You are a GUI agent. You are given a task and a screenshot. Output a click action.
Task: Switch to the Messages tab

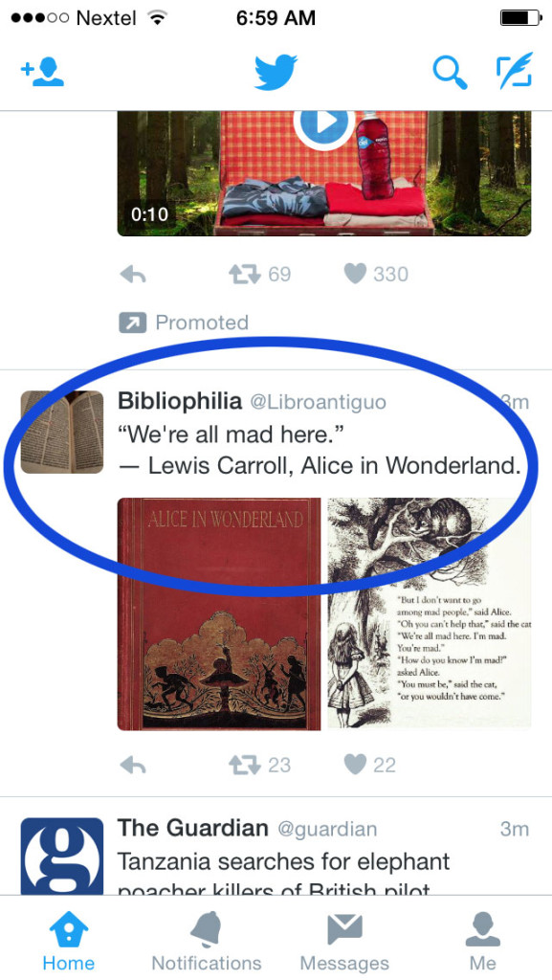[x=344, y=941]
